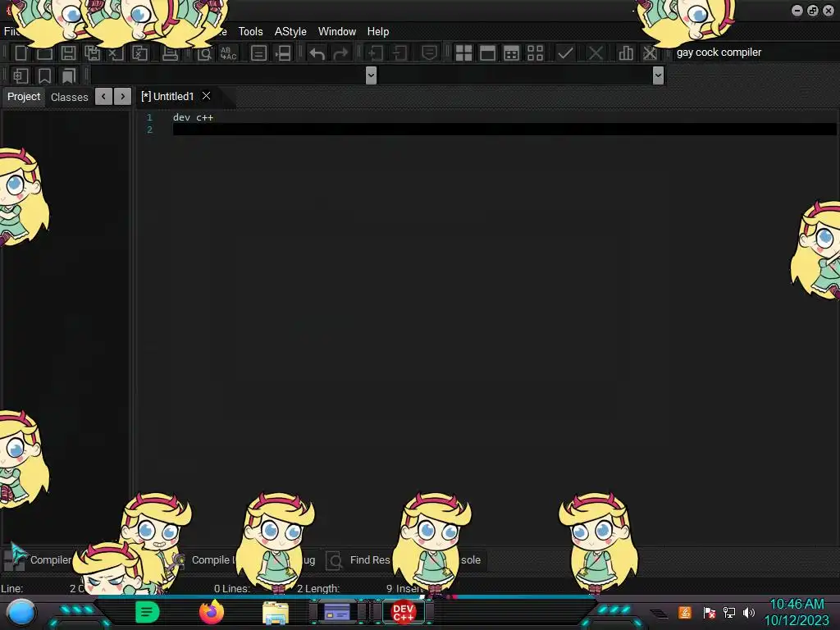
Task: Click the 'Length:' status bar entry
Action: click(x=322, y=588)
